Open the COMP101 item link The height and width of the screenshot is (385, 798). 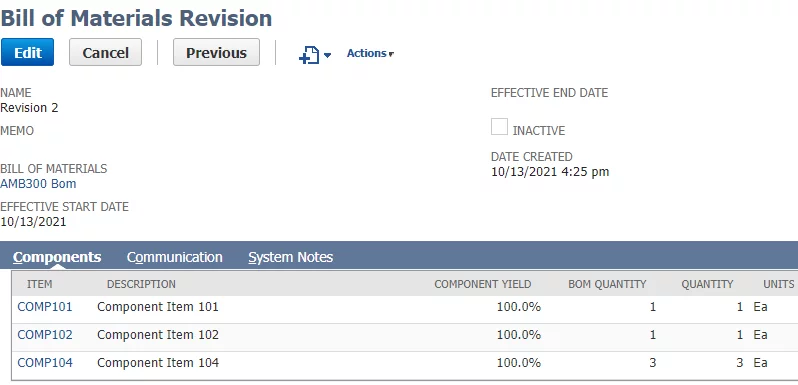(45, 307)
